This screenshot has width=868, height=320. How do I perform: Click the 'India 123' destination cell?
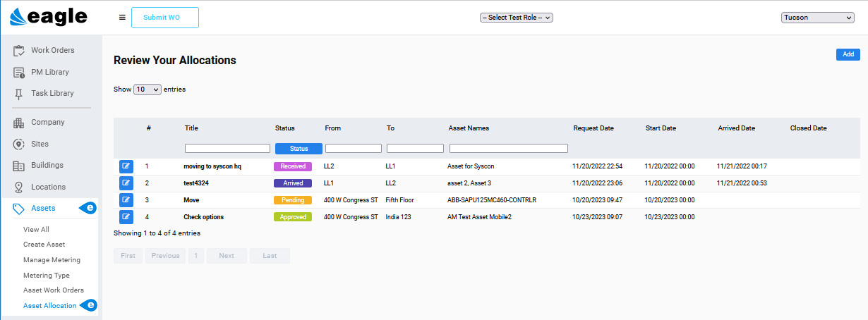pos(400,217)
